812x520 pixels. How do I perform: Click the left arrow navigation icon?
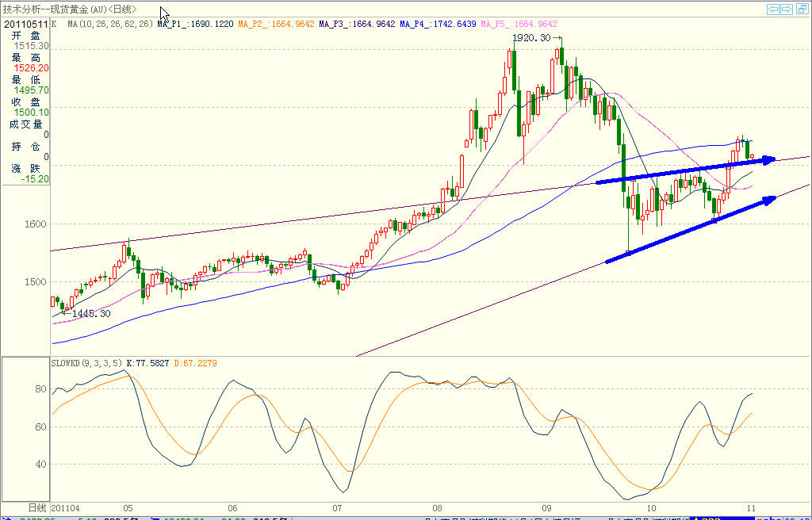pos(773,10)
